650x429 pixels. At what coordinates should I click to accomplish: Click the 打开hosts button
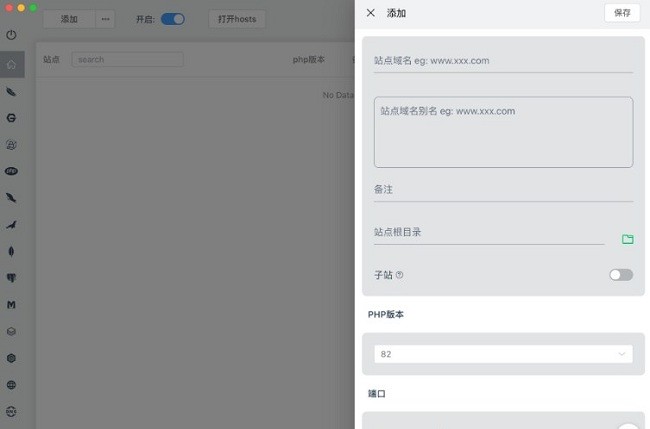tap(237, 19)
